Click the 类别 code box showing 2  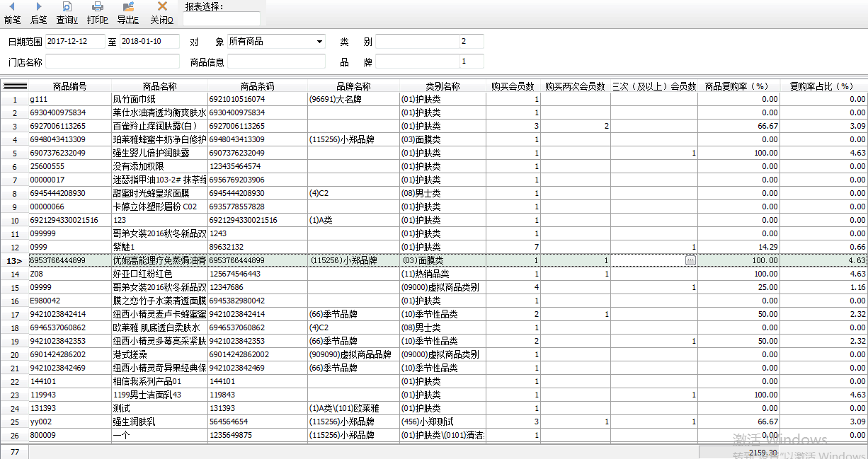pyautogui.click(x=472, y=42)
